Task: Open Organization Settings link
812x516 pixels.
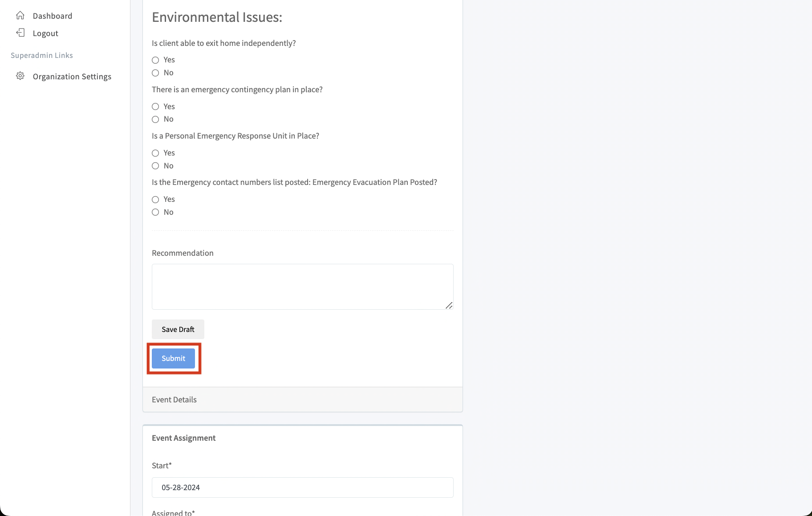Action: tap(72, 77)
